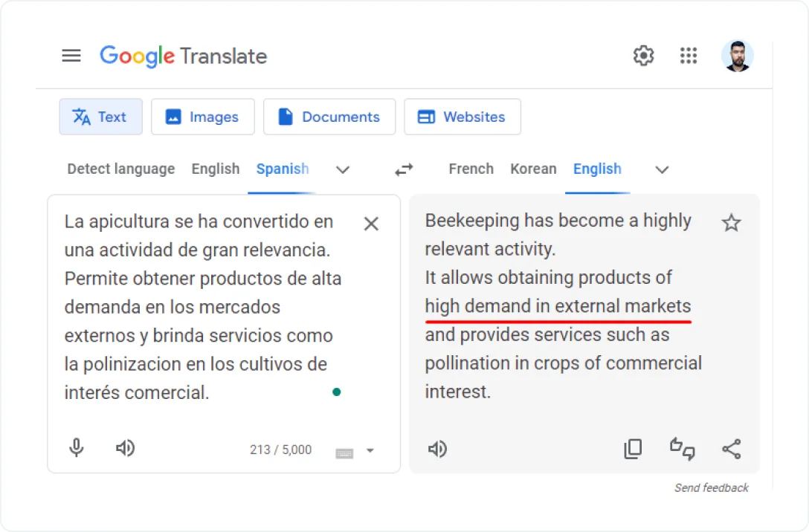
Task: Click the microphone icon for voice input
Action: click(76, 448)
